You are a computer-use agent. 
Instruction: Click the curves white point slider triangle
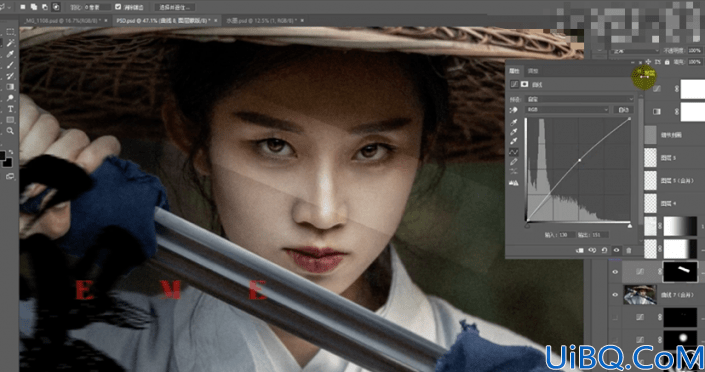click(x=629, y=226)
